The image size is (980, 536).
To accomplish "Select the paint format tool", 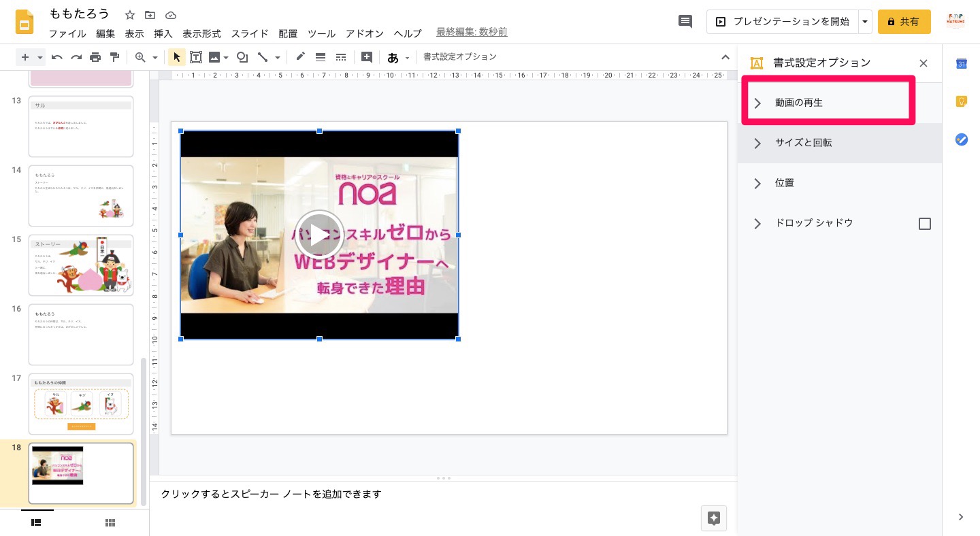I will click(x=114, y=57).
